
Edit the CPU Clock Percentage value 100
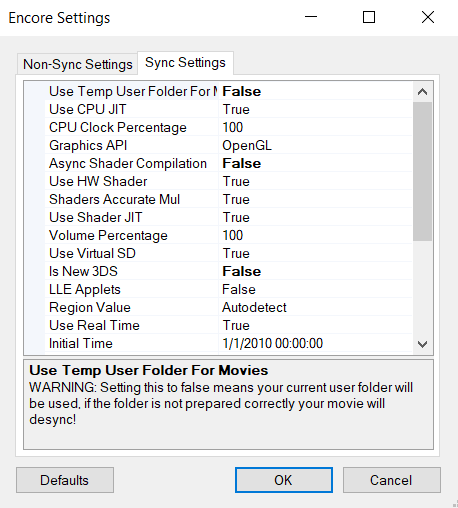(x=233, y=127)
